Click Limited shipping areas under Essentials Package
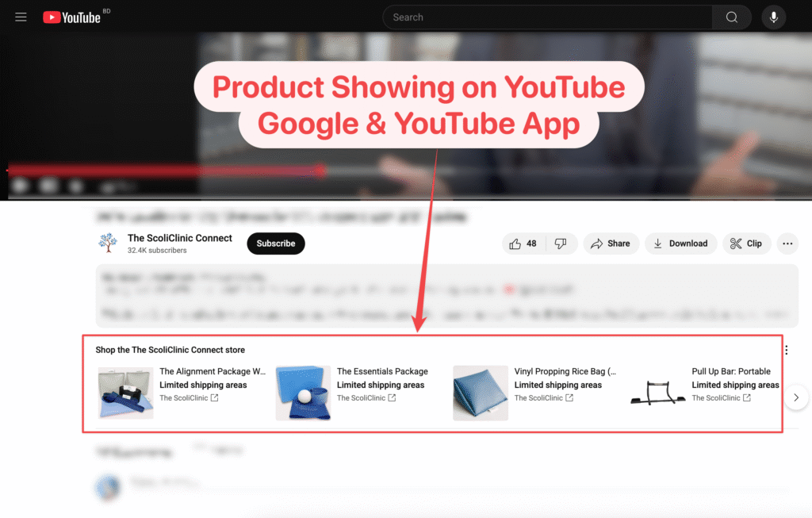 [x=381, y=385]
